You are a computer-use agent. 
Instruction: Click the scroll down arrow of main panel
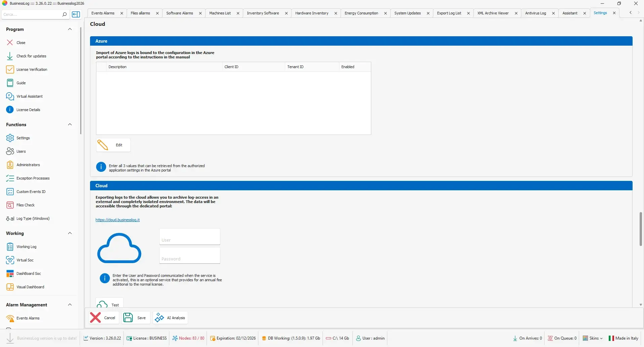[x=641, y=305]
